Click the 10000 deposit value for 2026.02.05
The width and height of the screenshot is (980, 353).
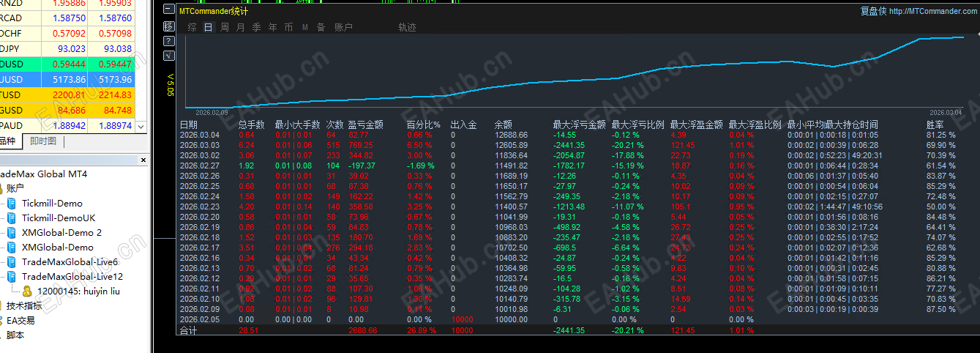click(461, 319)
